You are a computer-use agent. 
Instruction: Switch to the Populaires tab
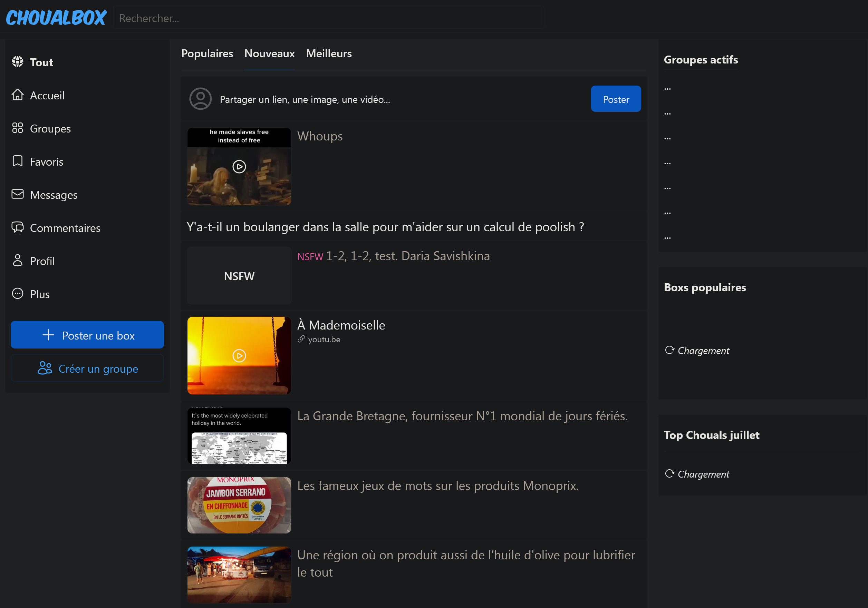(x=207, y=54)
